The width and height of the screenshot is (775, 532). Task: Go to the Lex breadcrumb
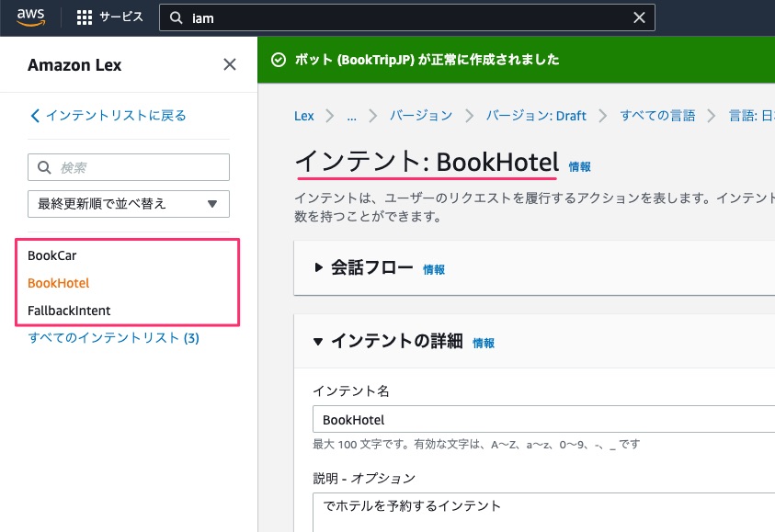coord(304,116)
